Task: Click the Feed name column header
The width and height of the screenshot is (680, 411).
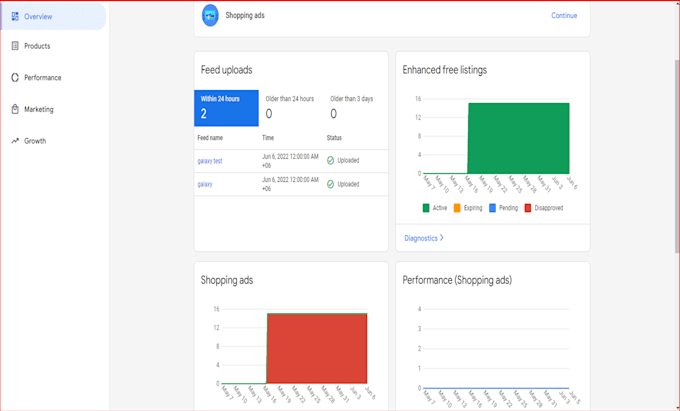Action: [x=210, y=138]
